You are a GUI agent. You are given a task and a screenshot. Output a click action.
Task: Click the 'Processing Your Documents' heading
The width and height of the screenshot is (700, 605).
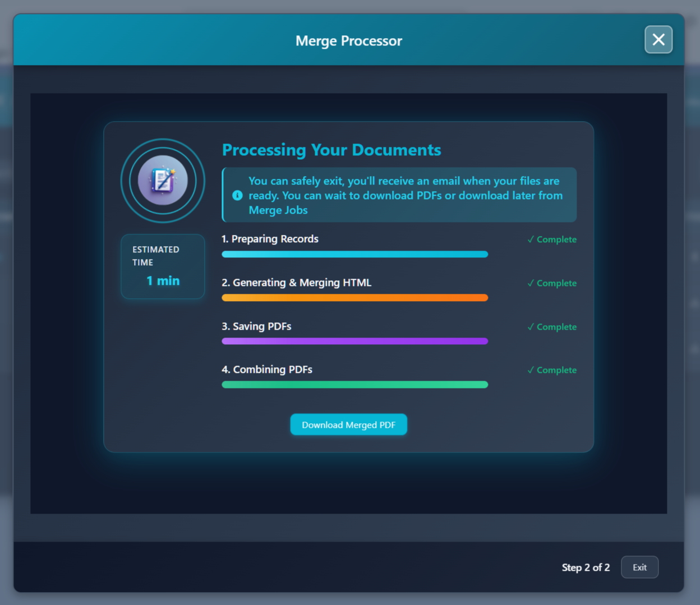coord(331,150)
